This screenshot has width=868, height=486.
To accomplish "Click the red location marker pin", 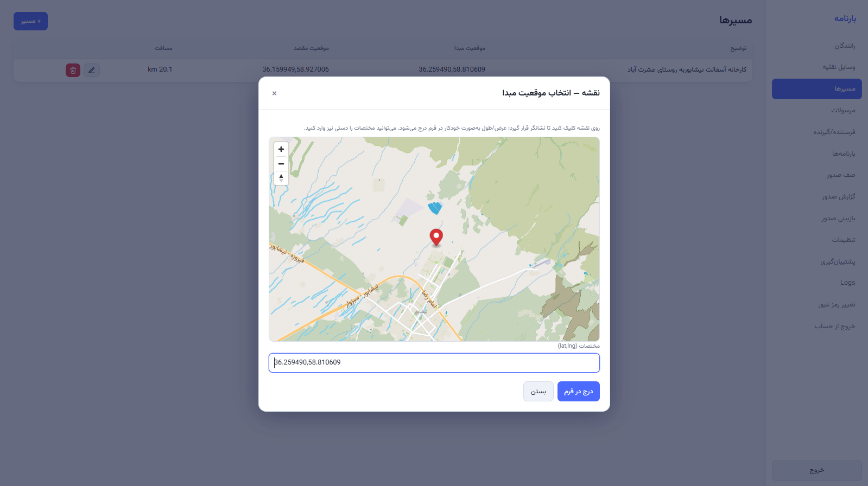I will tap(436, 238).
